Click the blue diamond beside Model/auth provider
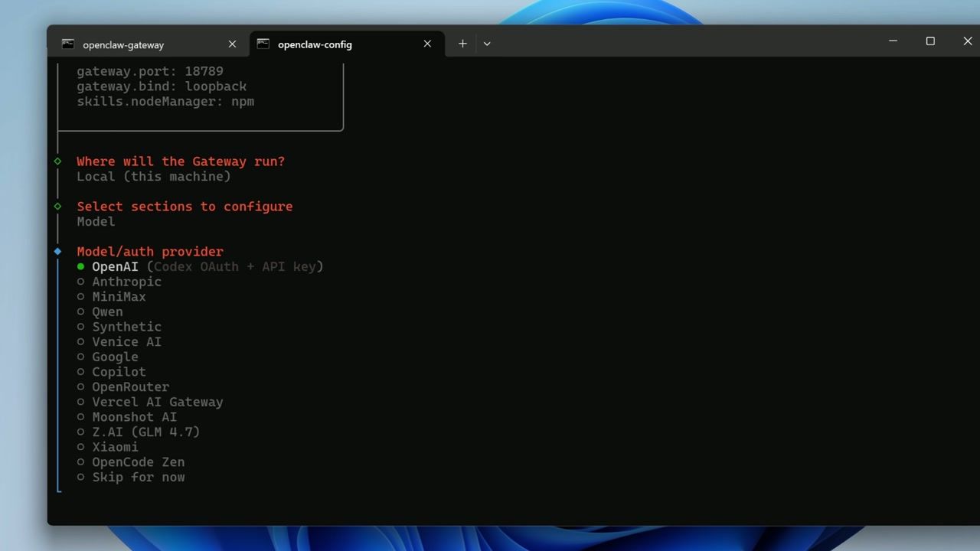Image resolution: width=980 pixels, height=551 pixels. 57,252
